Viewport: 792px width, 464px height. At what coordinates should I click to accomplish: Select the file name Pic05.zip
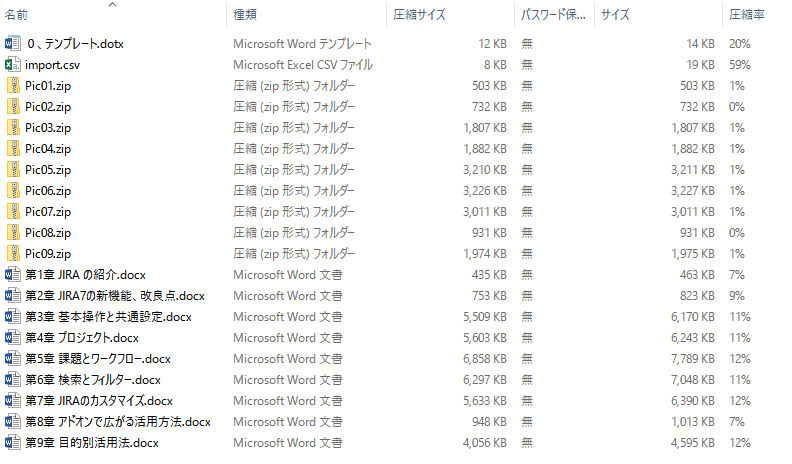[x=48, y=170]
